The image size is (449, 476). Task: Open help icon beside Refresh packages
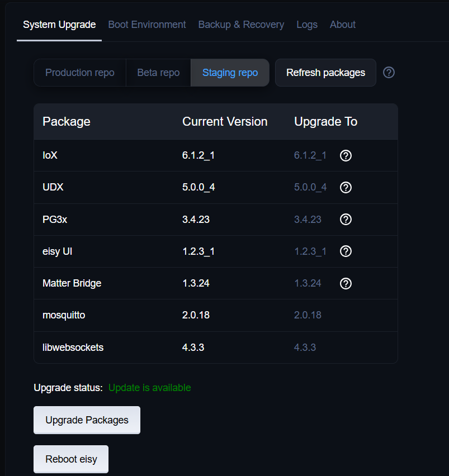point(389,73)
